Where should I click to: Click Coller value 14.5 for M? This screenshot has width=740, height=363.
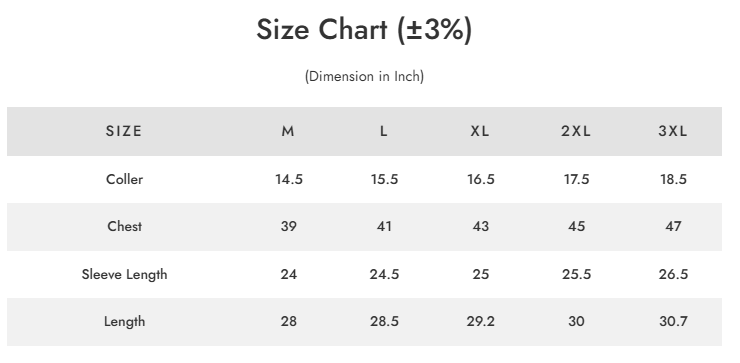pyautogui.click(x=289, y=179)
